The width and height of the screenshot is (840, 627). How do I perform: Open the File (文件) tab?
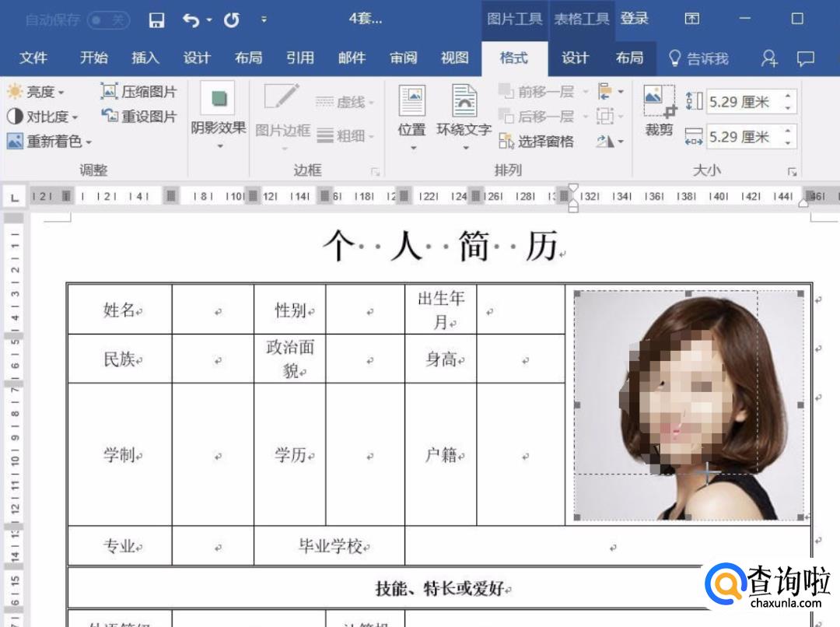pos(33,58)
